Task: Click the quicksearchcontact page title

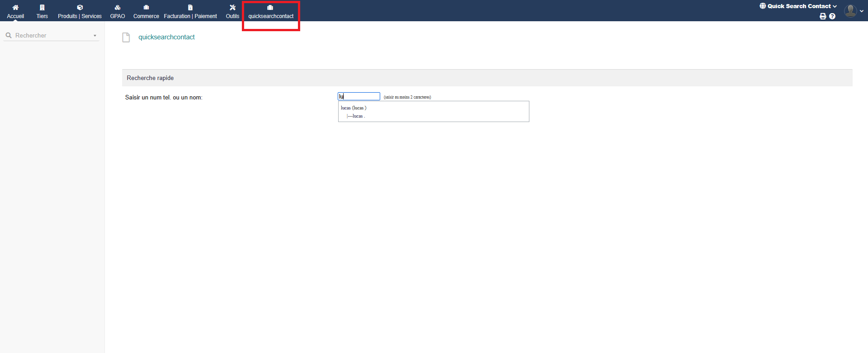Action: click(x=166, y=37)
